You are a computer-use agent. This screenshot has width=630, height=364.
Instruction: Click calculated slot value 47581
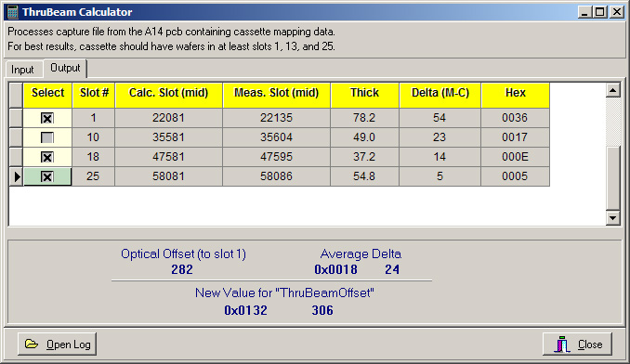(169, 157)
